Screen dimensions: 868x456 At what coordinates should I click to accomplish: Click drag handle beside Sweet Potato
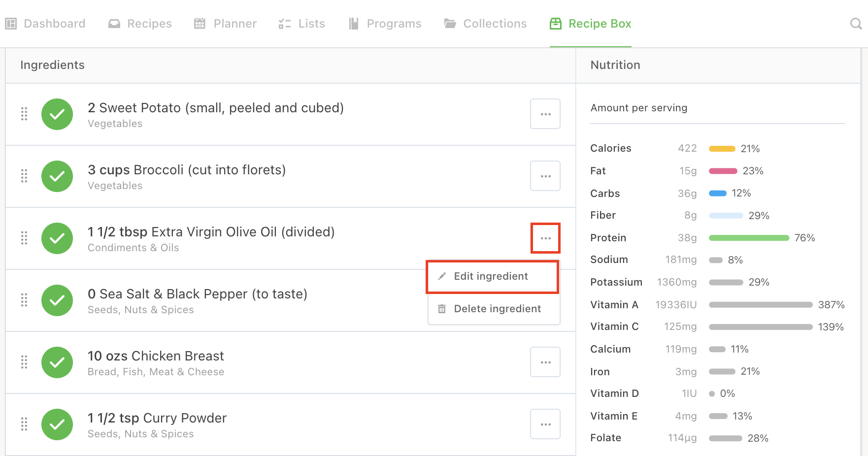pyautogui.click(x=24, y=114)
